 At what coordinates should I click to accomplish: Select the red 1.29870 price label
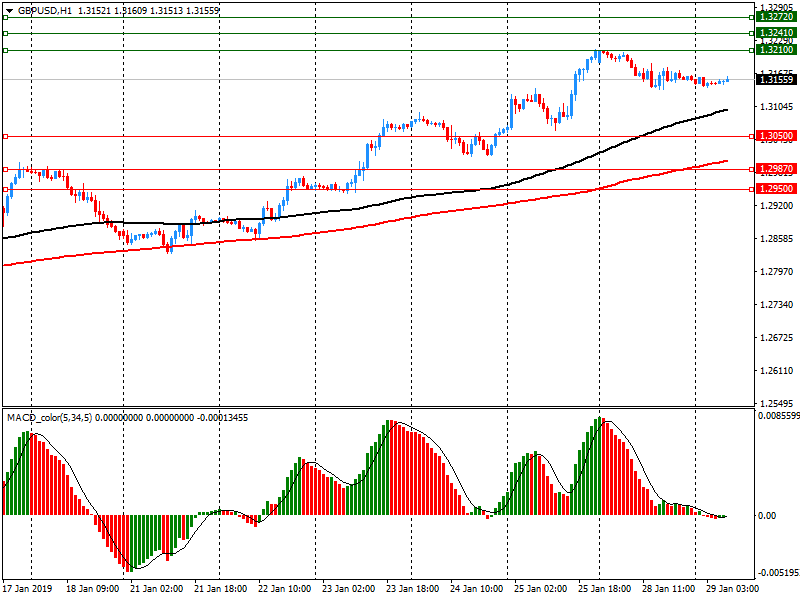[776, 169]
